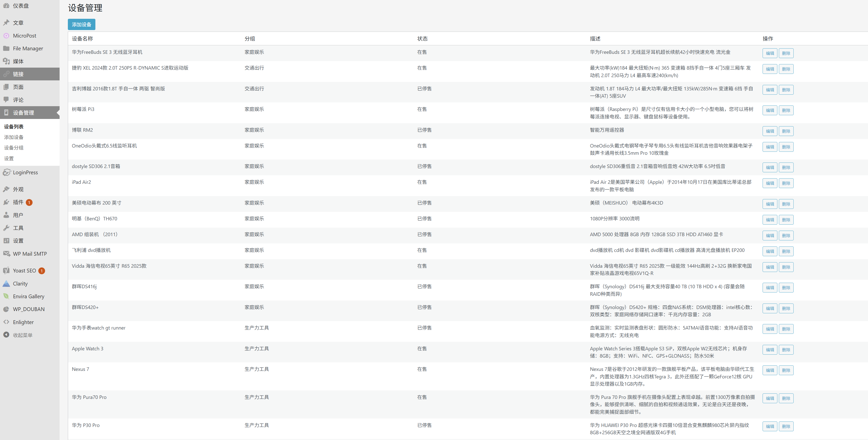This screenshot has height=440, width=868.
Task: Open the 设备分组 submenu item
Action: tap(14, 148)
